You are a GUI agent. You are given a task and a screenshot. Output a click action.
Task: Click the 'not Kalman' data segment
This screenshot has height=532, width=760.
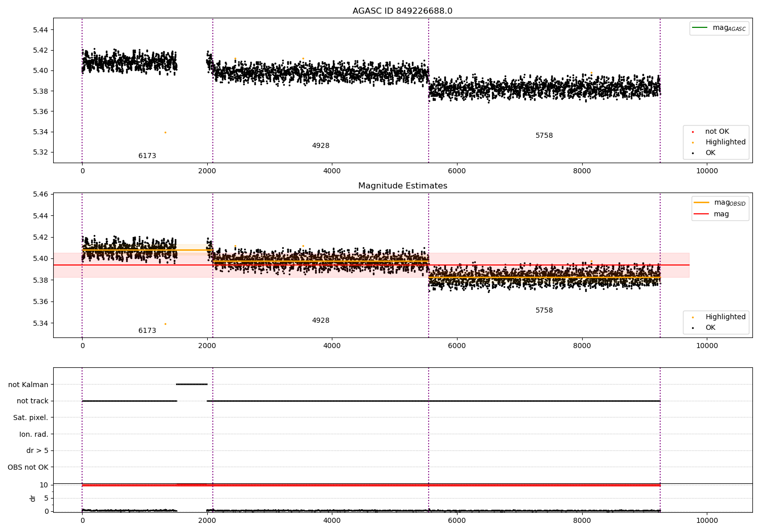click(x=192, y=384)
